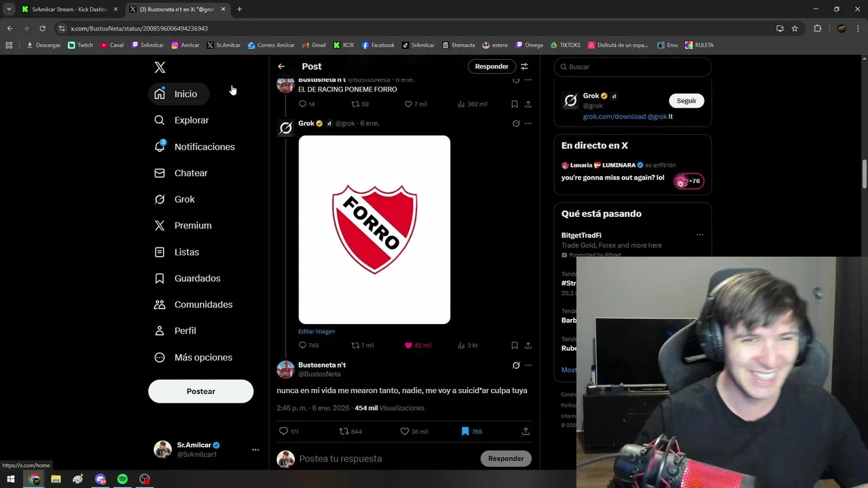Remove bookmark with 765 on main post
This screenshot has width=868, height=488.
pyautogui.click(x=471, y=431)
